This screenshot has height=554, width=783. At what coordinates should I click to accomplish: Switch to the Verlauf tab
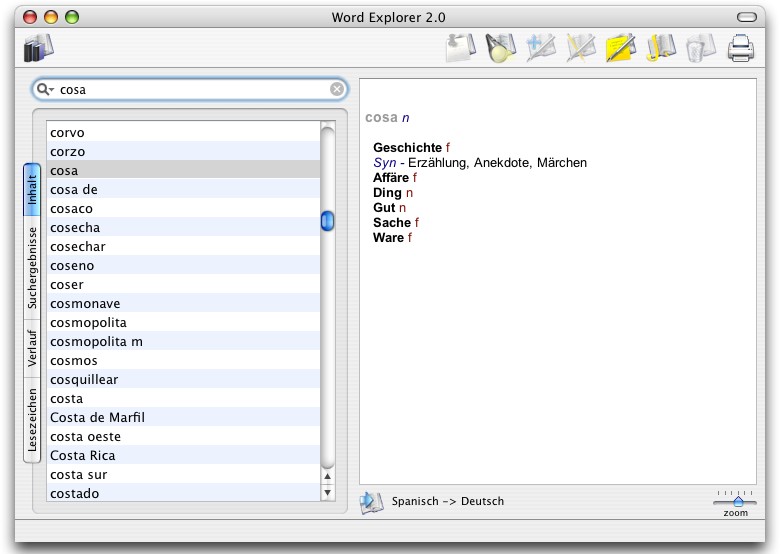pos(32,348)
